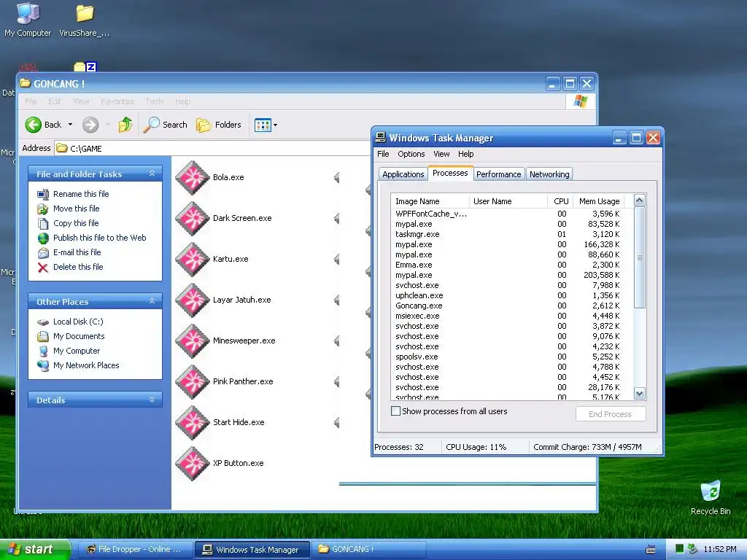Image resolution: width=747 pixels, height=560 pixels.
Task: Click the My Network Places icon
Action: click(x=43, y=366)
